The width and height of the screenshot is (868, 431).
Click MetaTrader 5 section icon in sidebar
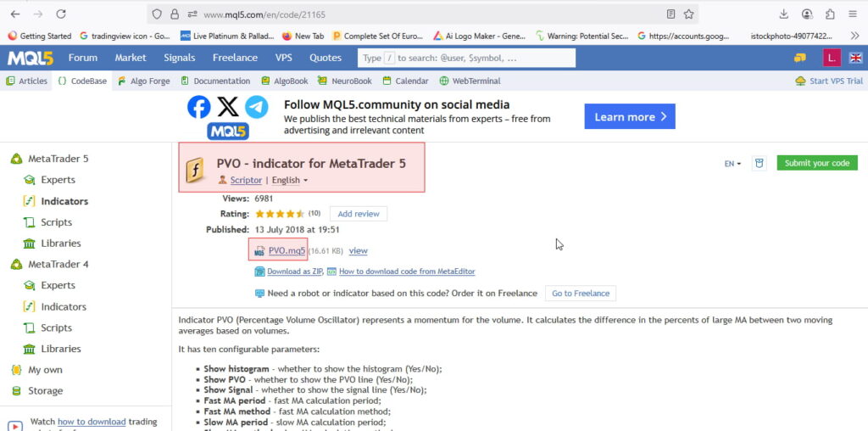click(17, 159)
